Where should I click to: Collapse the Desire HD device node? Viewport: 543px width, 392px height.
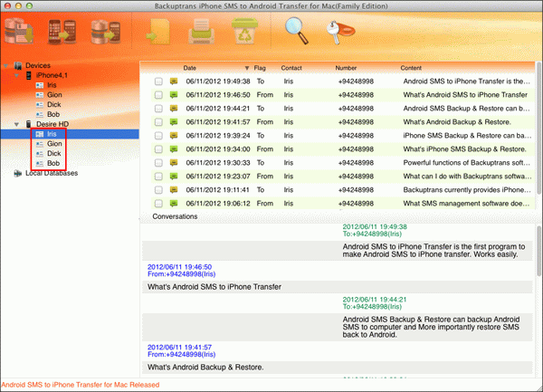point(16,124)
